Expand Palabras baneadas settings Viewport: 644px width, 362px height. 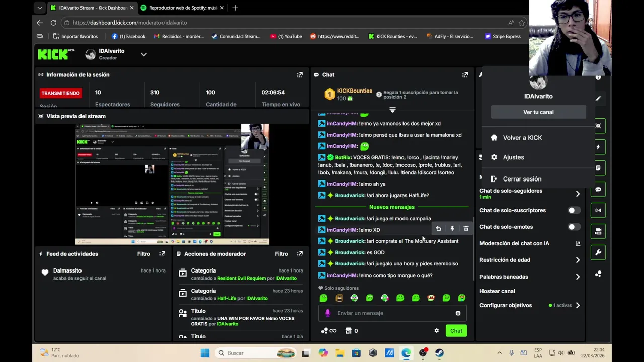click(x=578, y=277)
